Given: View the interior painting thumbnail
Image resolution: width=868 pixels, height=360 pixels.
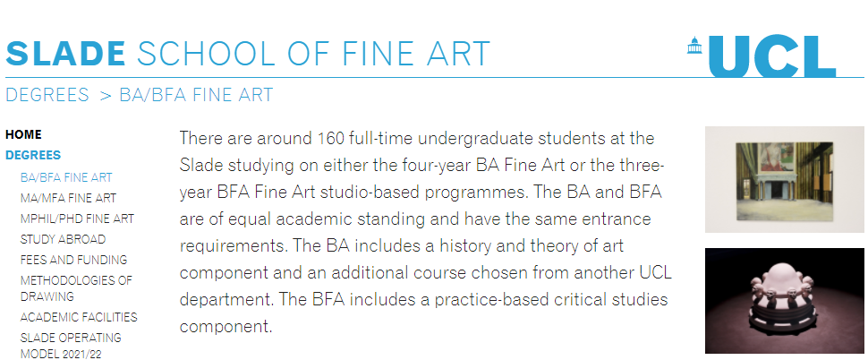Looking at the screenshot, I should 785,179.
